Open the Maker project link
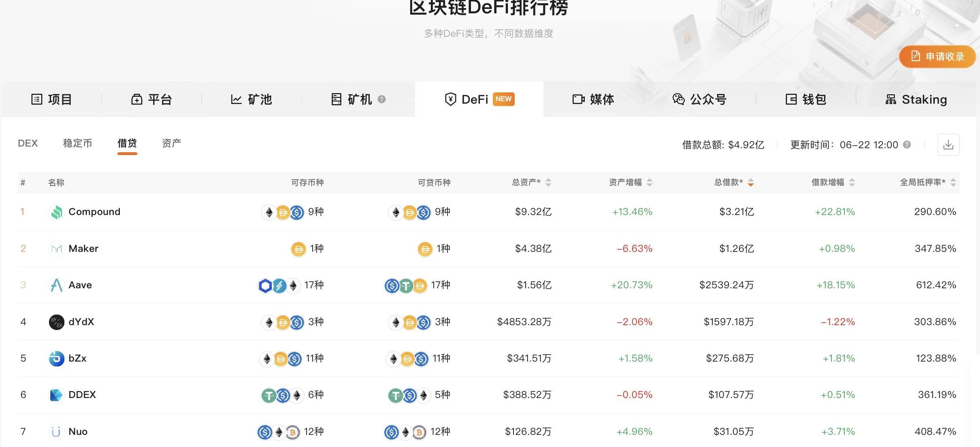Image resolution: width=980 pixels, height=447 pixels. (x=83, y=249)
